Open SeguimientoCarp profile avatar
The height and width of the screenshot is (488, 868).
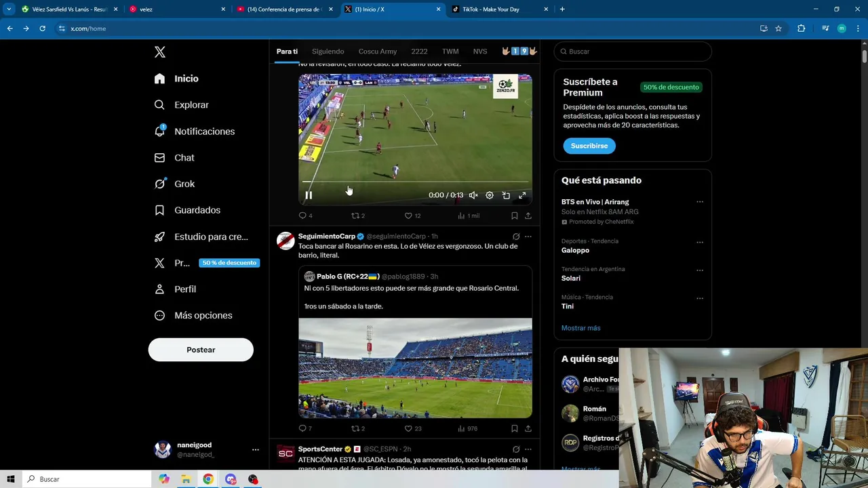(286, 241)
